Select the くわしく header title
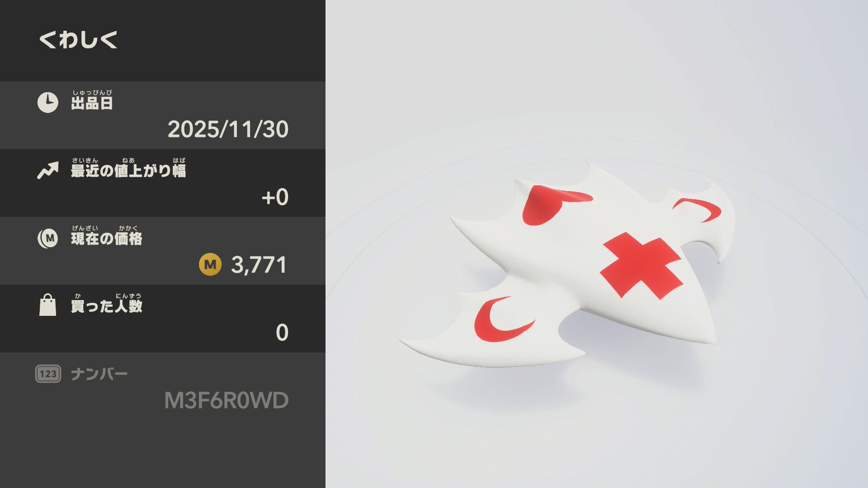The image size is (868, 488). pyautogui.click(x=78, y=40)
